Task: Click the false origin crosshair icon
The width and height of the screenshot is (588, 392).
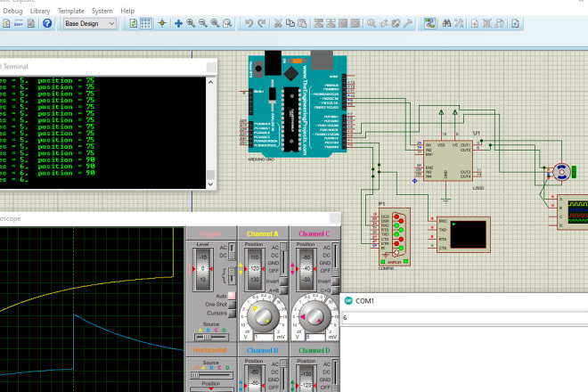Action: 162,23
